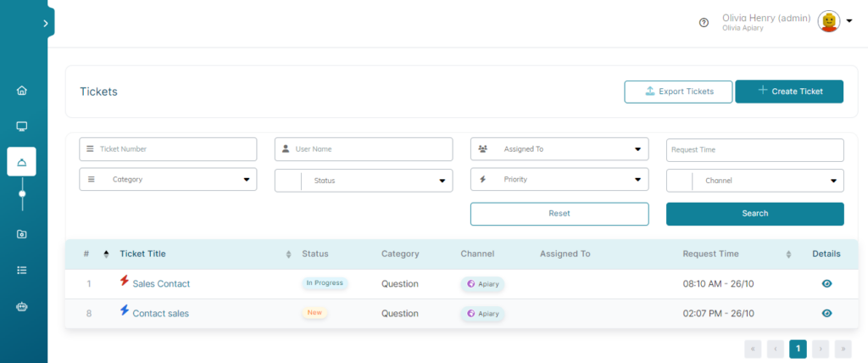The height and width of the screenshot is (363, 868).
Task: Click the help question mark icon
Action: 704,23
